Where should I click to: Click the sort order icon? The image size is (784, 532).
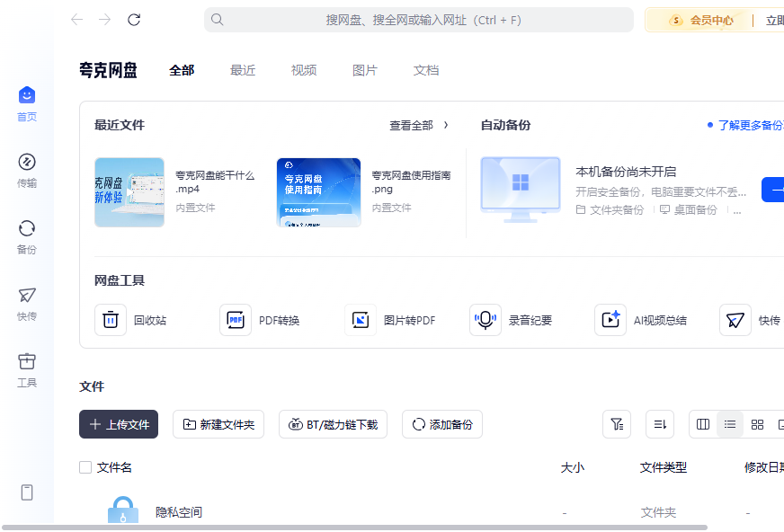(660, 424)
